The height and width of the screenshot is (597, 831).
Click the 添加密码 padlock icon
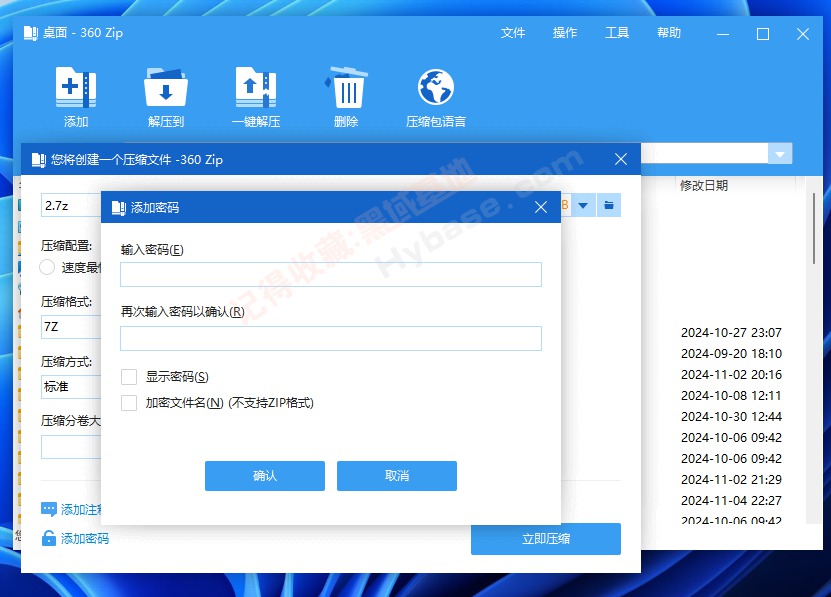coord(49,538)
